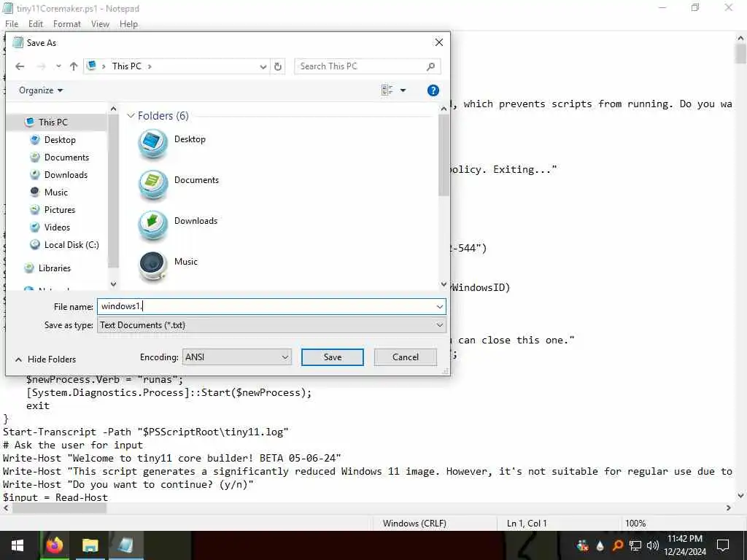Image resolution: width=747 pixels, height=560 pixels.
Task: Select Desktop in the navigation tree
Action: [60, 140]
